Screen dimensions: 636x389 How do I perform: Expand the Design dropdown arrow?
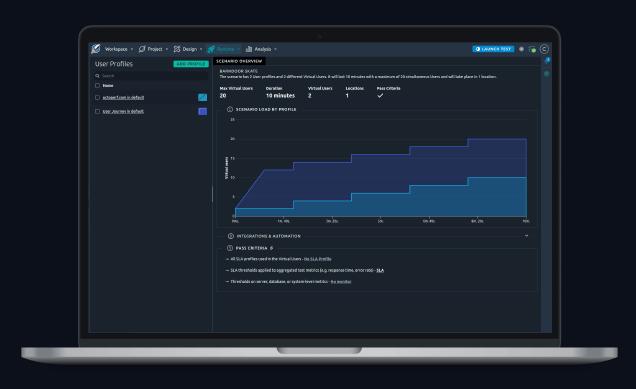(201, 49)
